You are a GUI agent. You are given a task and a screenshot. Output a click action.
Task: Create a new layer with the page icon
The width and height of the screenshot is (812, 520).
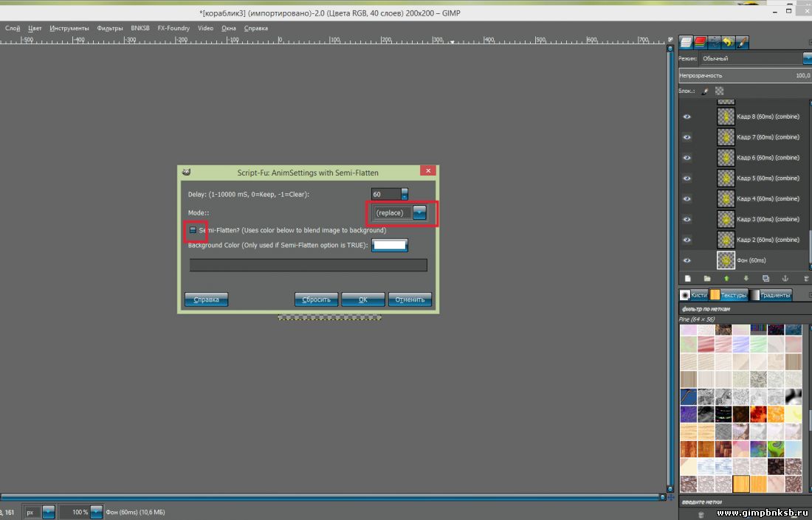(688, 278)
